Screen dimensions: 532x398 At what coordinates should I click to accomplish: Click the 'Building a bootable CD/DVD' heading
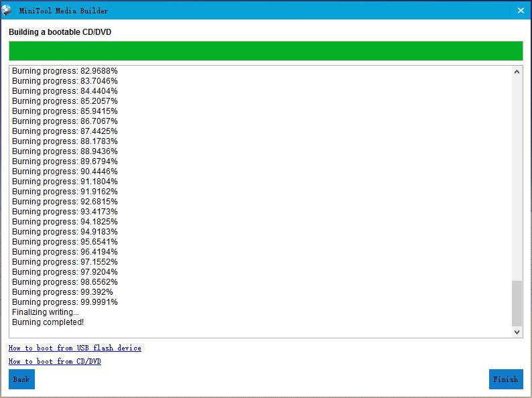coord(60,32)
